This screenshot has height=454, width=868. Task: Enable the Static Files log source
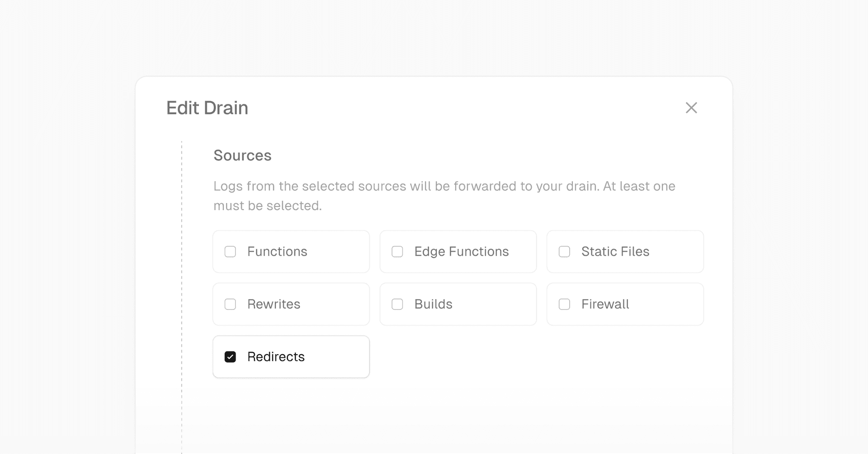[x=564, y=252]
